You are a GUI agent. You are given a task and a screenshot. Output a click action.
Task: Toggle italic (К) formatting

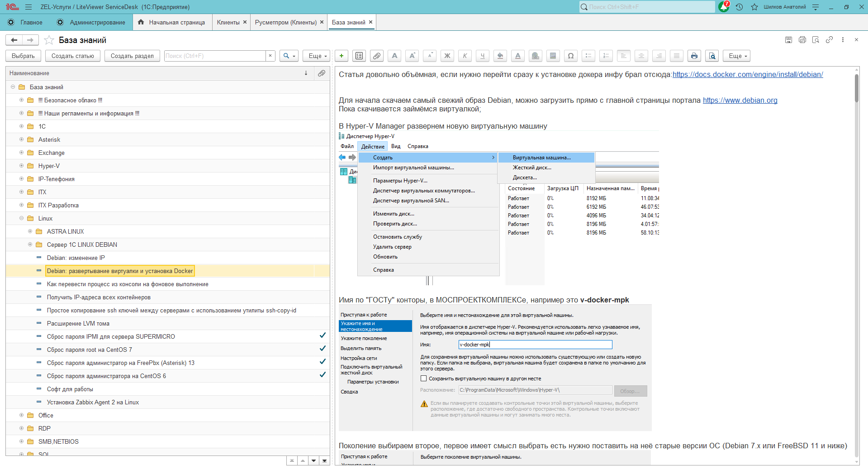pyautogui.click(x=465, y=56)
